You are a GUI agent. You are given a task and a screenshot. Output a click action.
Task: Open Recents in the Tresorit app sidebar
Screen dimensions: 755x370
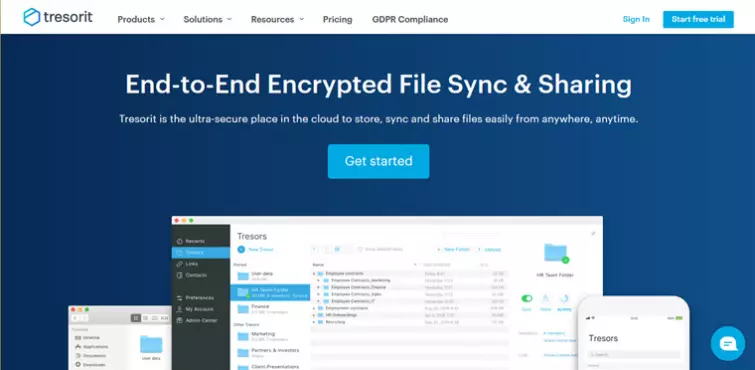(191, 241)
